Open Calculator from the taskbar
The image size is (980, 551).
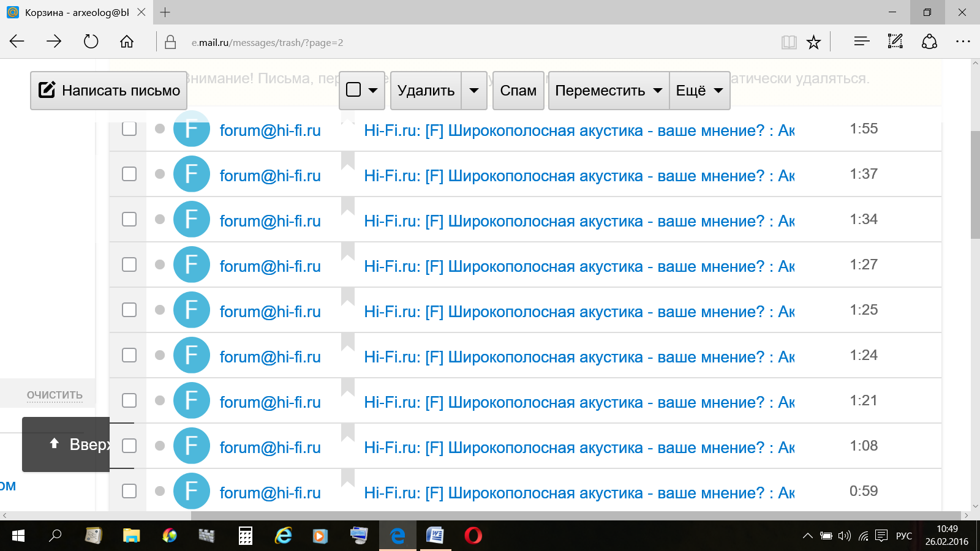246,536
